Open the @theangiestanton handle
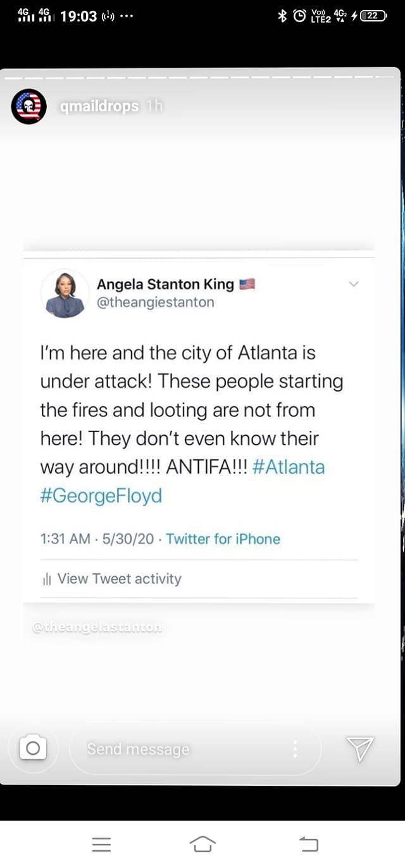Image resolution: width=405 pixels, height=868 pixels. click(155, 302)
